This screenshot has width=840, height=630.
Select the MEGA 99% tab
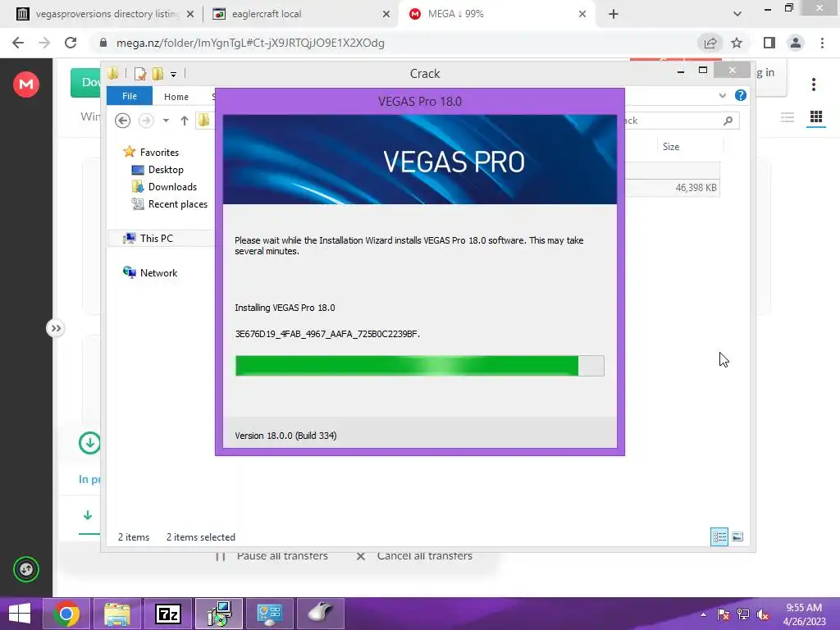(495, 14)
